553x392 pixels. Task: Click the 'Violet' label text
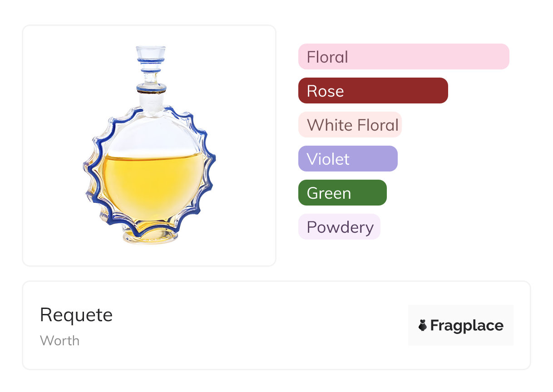(328, 159)
